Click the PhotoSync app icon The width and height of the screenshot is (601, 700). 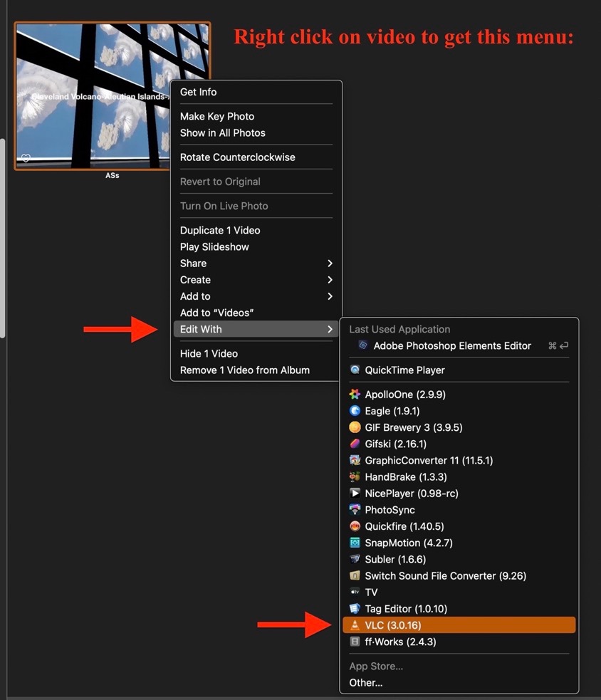point(355,510)
